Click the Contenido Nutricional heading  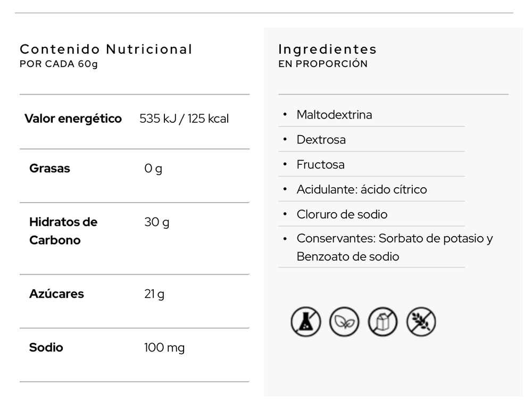[x=106, y=49]
